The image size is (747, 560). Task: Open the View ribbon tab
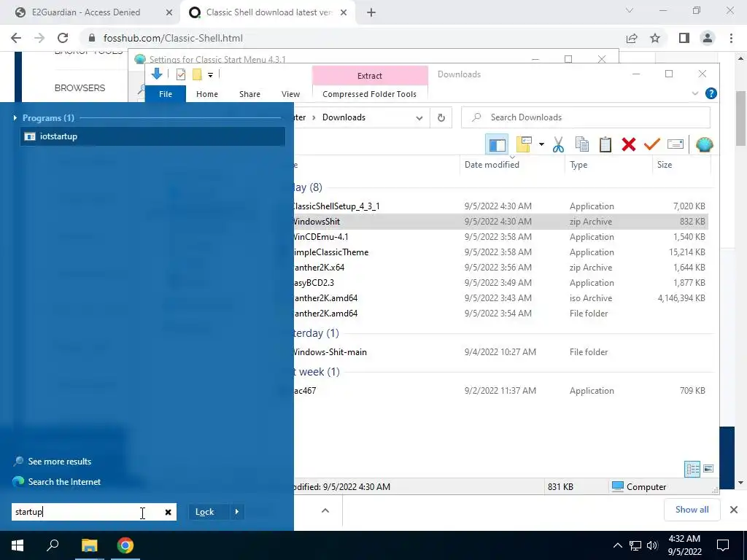click(x=290, y=94)
